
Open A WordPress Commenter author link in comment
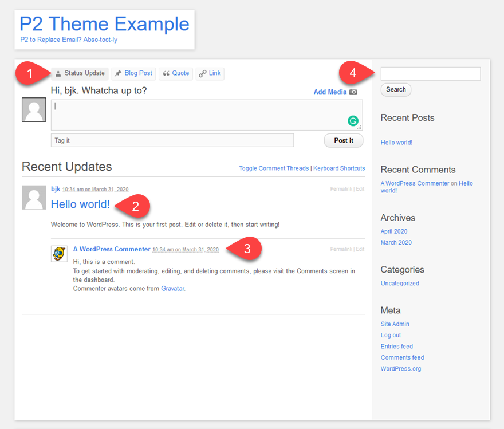(112, 249)
